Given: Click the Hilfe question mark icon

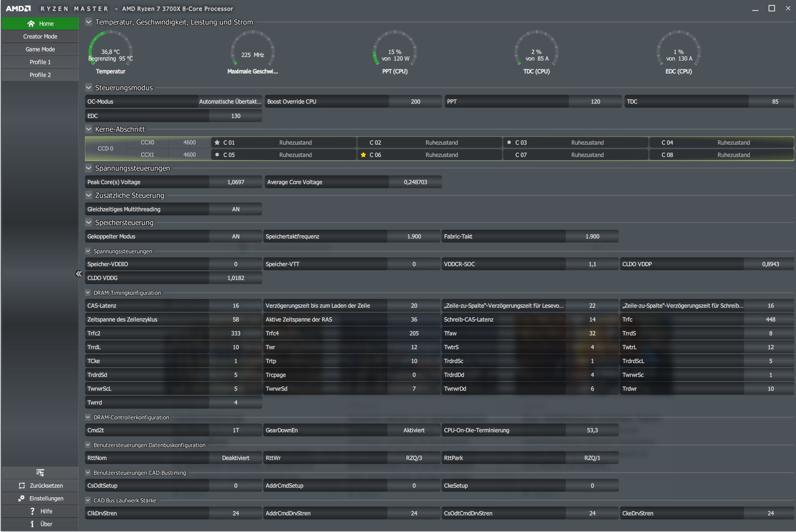Looking at the screenshot, I should coord(32,511).
